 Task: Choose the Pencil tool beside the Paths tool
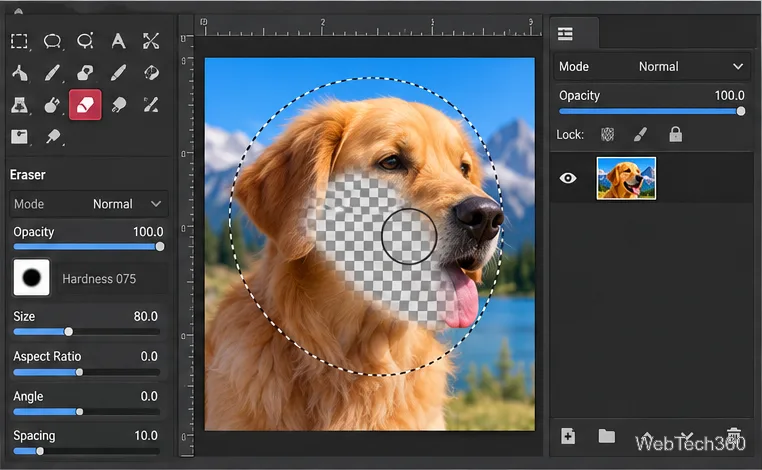52,73
